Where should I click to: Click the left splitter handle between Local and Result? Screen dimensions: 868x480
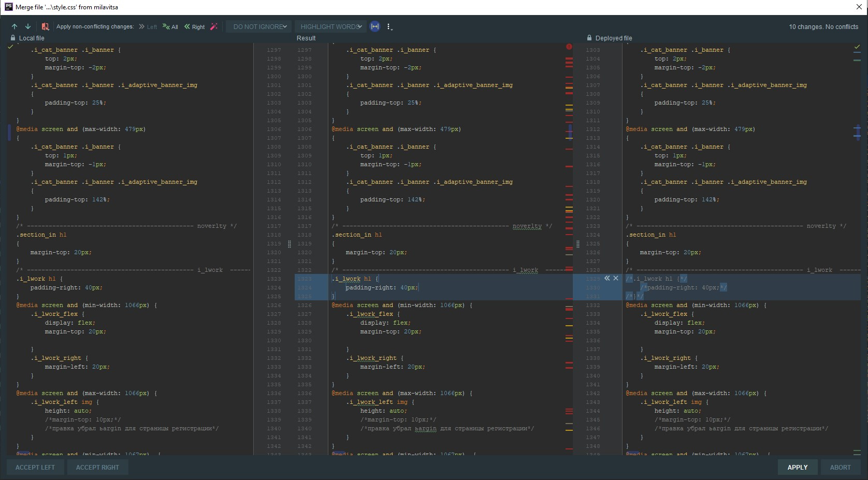point(290,244)
